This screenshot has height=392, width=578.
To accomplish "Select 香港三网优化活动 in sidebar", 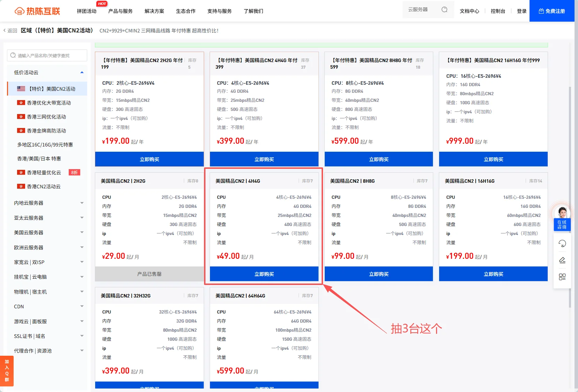I will tap(47, 116).
